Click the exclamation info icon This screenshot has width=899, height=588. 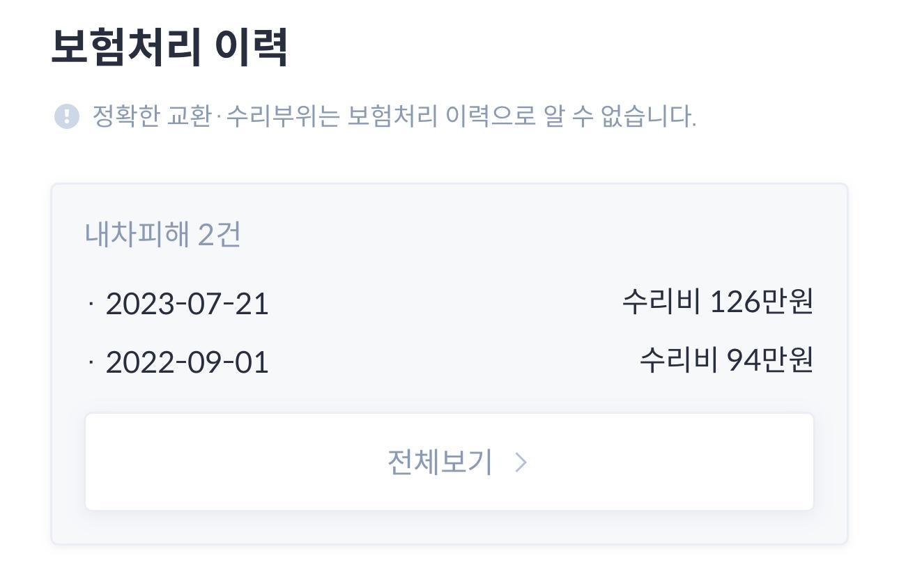(67, 116)
